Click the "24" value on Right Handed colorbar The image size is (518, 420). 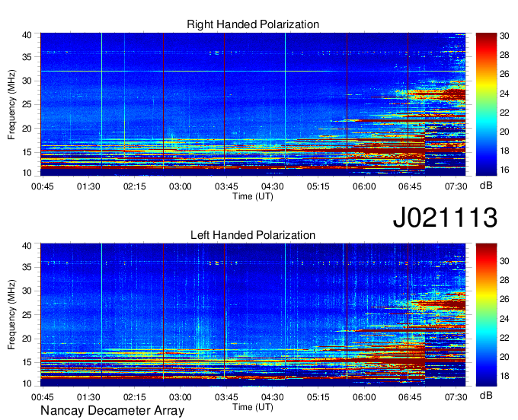504,94
